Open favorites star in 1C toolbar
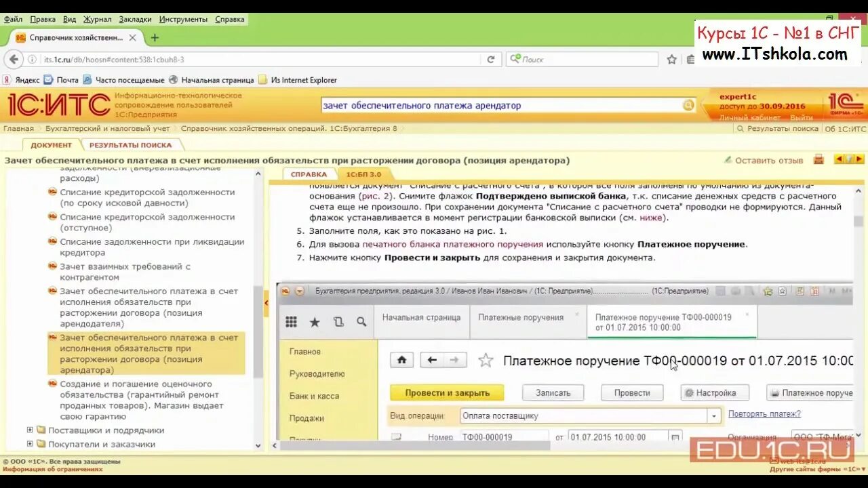The image size is (868, 488). (315, 322)
